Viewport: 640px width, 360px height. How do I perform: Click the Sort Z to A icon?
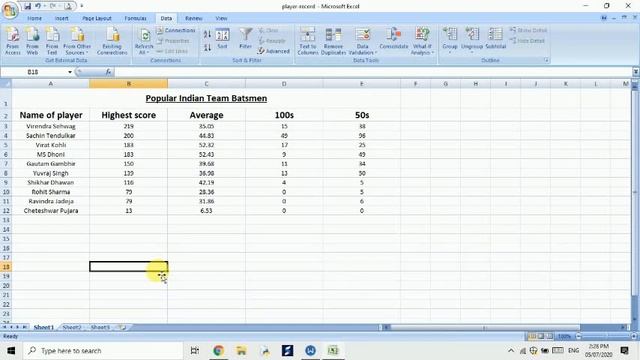click(207, 47)
